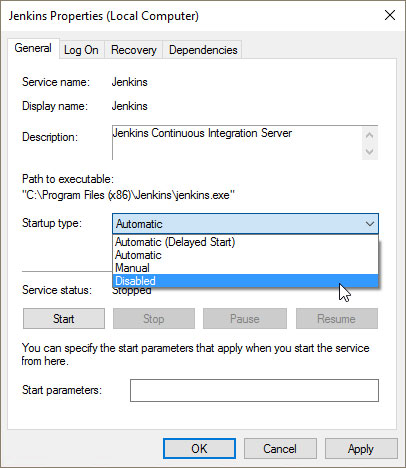Close the Jenkins Properties dialog
The height and width of the screenshot is (468, 406).
pyautogui.click(x=390, y=15)
